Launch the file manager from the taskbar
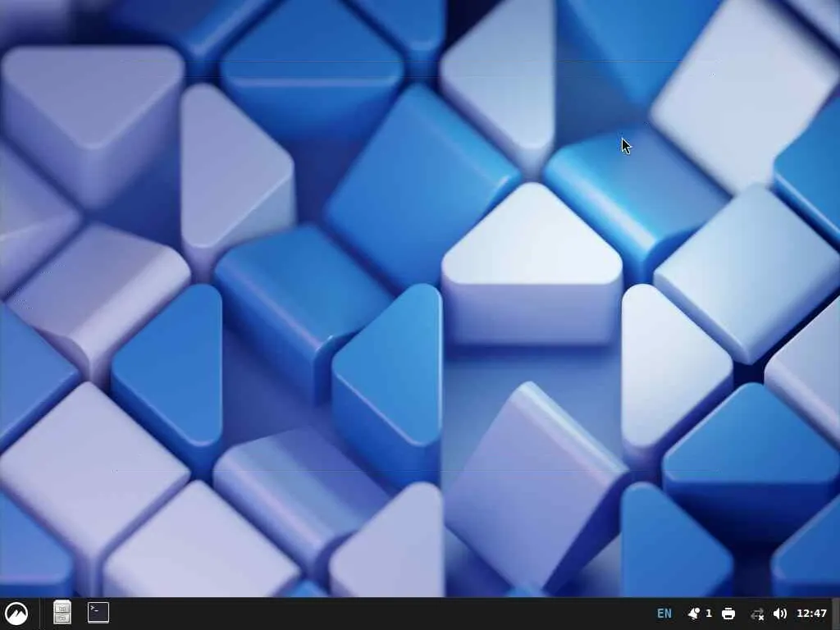This screenshot has width=840, height=630. point(62,613)
